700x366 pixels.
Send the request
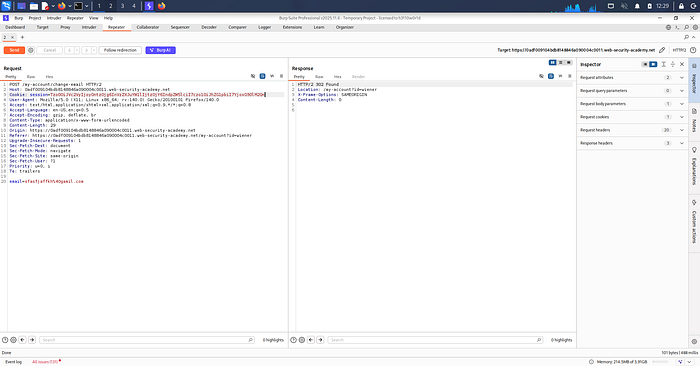pos(14,50)
